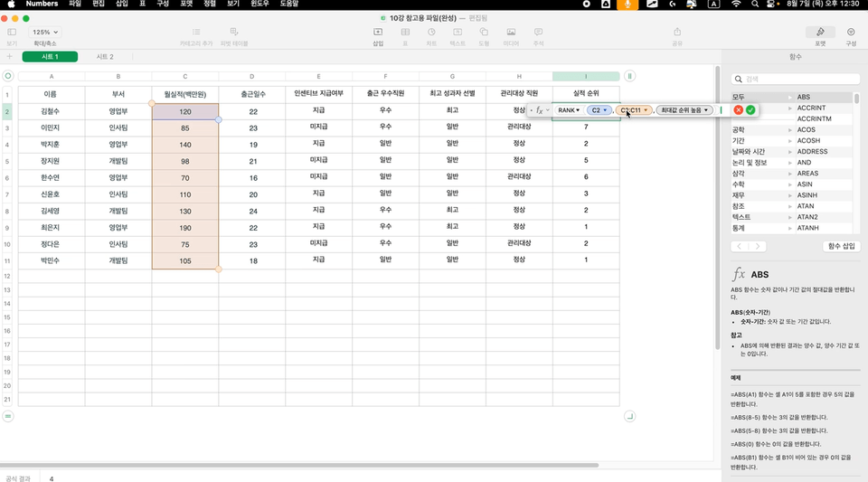Screen dimensions: 868x482
Task: Click the fx icon in formula editor
Action: [540, 110]
